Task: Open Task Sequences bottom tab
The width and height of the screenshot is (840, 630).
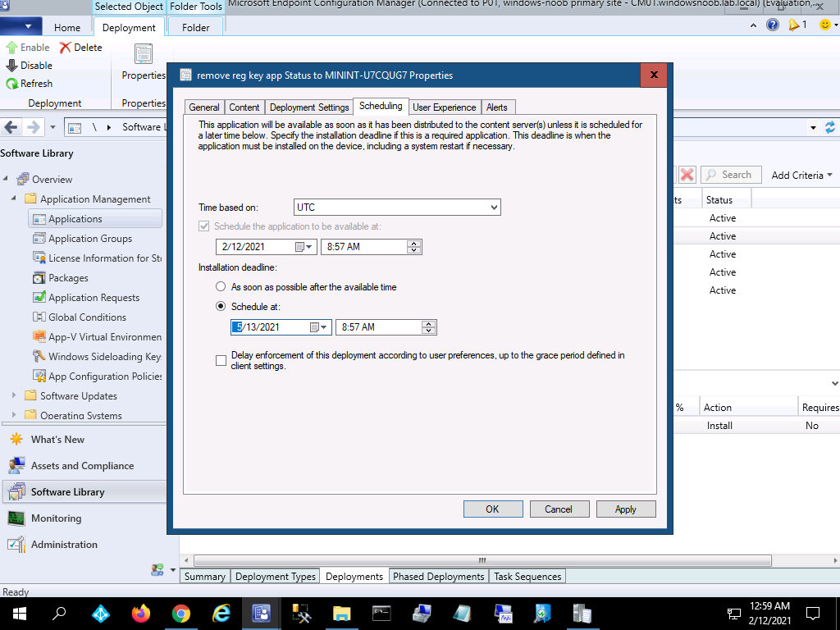Action: pyautogui.click(x=527, y=577)
